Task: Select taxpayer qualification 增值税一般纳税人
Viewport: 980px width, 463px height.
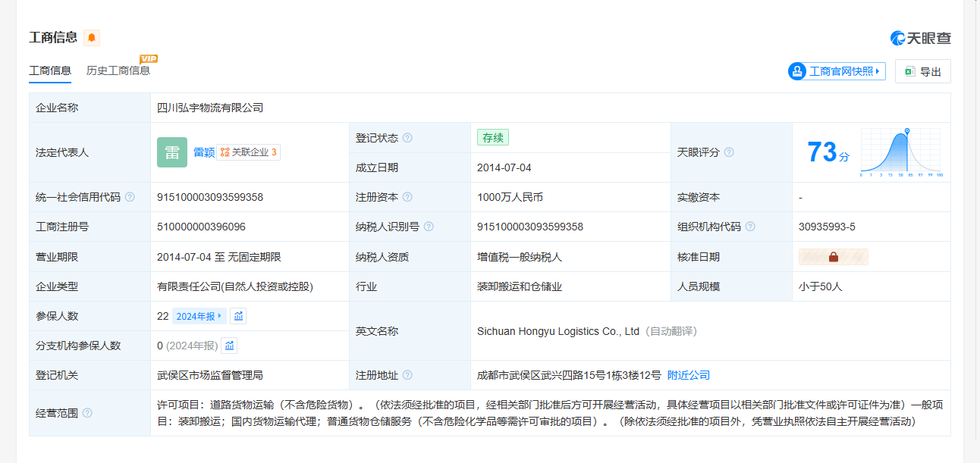Action: 520,257
